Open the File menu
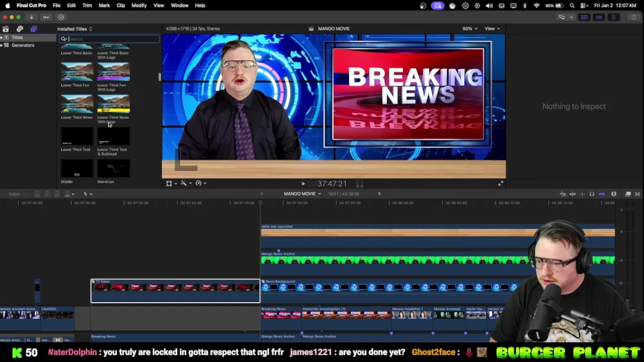Image resolution: width=644 pixels, height=362 pixels. (x=56, y=6)
